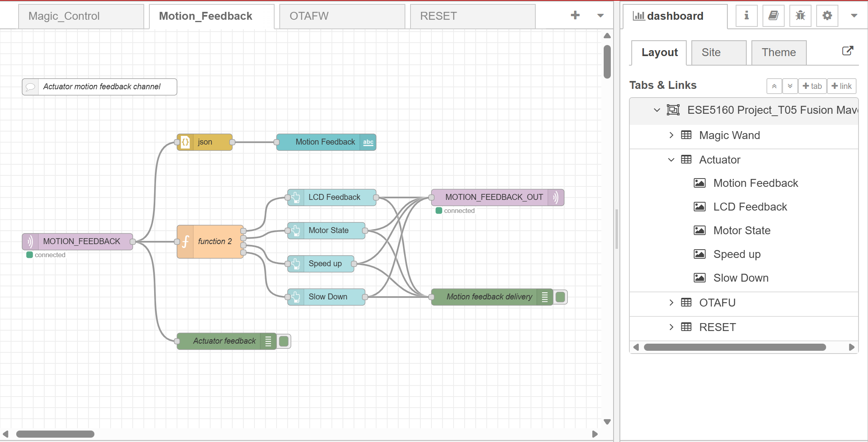Click the add link button
This screenshot has width=868, height=442.
[842, 86]
